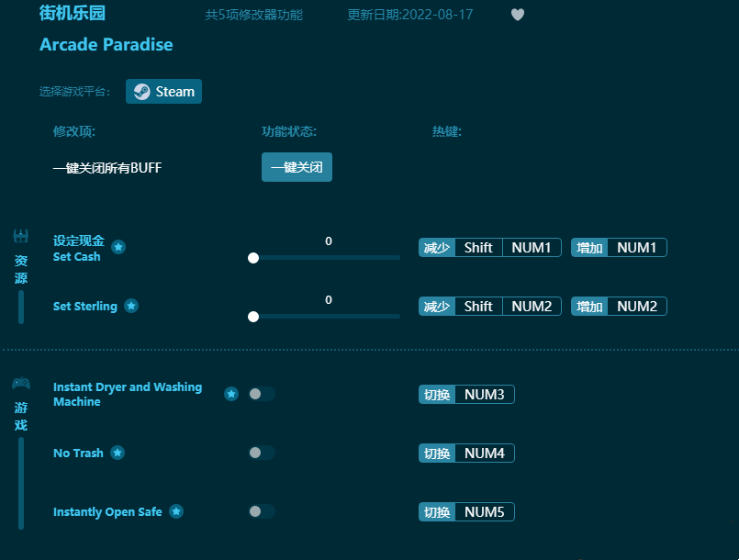Viewport: 739px width, 560px height.
Task: Click the Instantly Open Safe label
Action: click(x=107, y=512)
